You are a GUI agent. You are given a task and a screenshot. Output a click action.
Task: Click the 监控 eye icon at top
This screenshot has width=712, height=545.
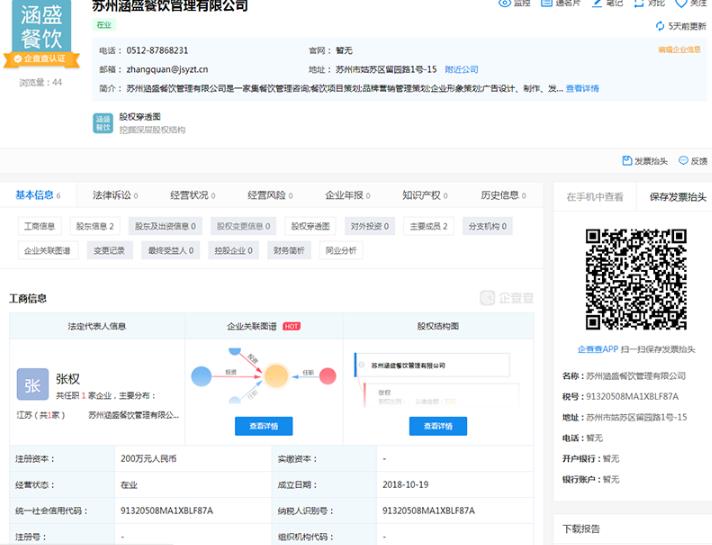pyautogui.click(x=504, y=2)
